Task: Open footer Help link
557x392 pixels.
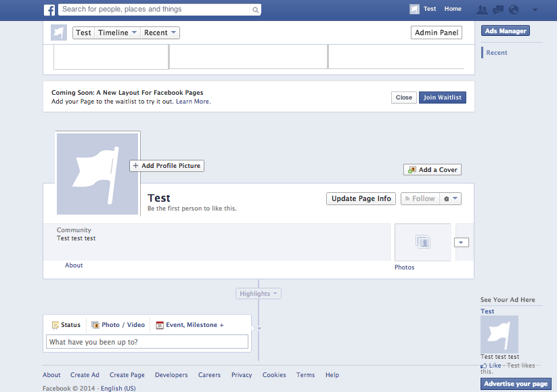Action: point(332,375)
